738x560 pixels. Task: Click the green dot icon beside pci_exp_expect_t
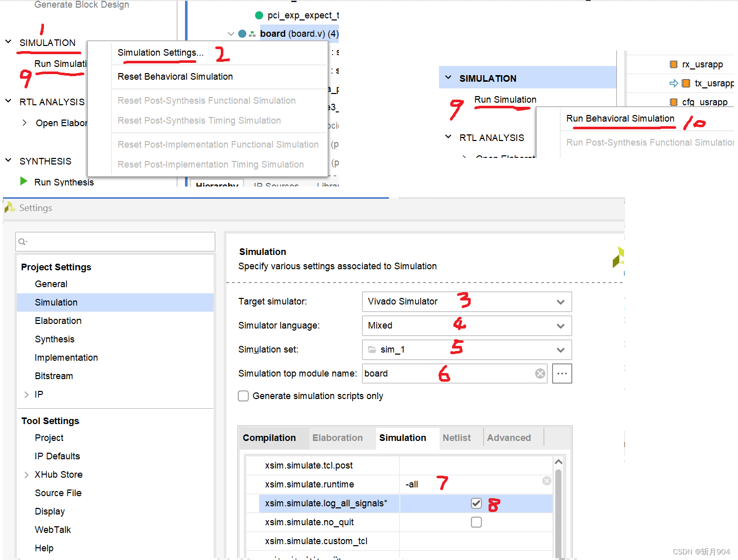[259, 15]
